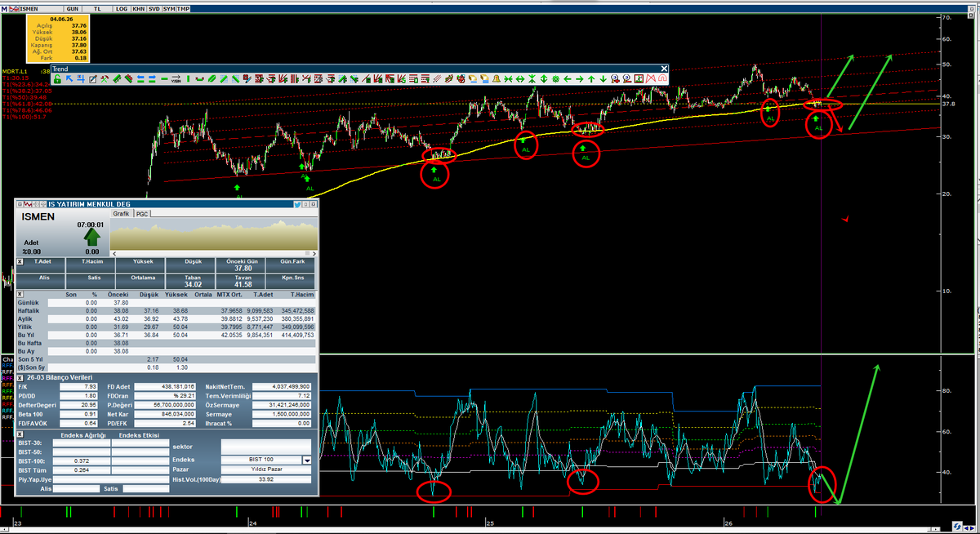Switch to the PGC tab
Screen dimensions: 980x534
coord(142,214)
